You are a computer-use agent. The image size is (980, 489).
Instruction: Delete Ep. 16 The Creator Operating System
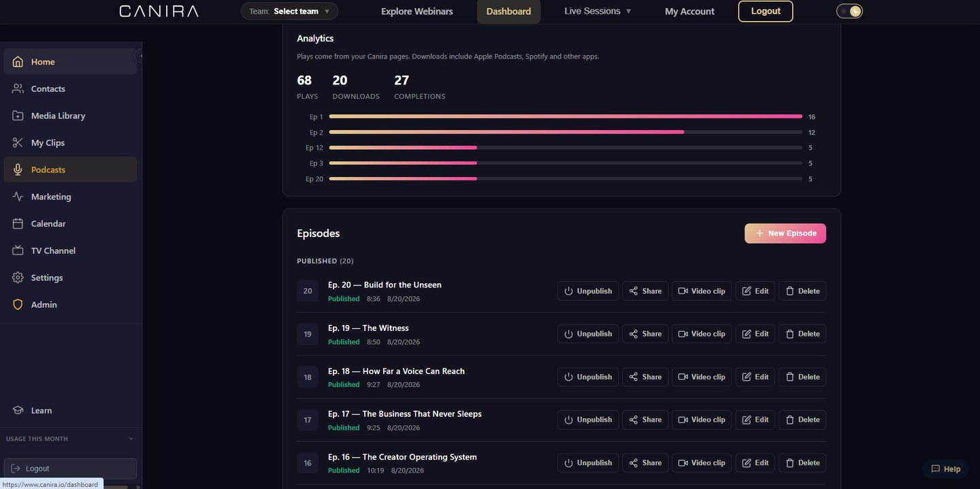(802, 462)
